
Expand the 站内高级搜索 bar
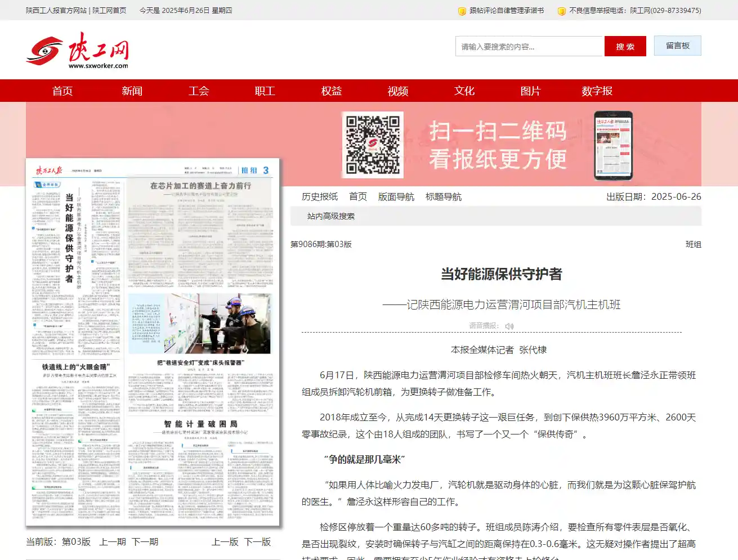point(331,216)
